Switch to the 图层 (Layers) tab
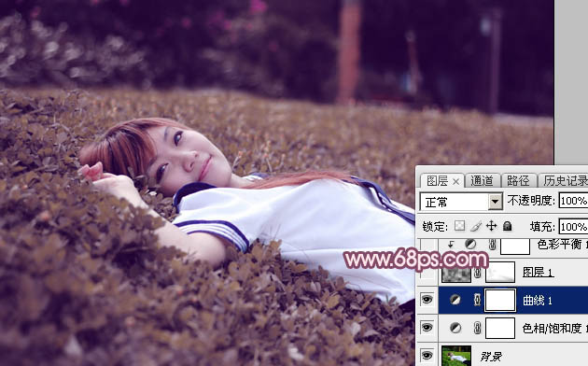This screenshot has width=588, height=366. [x=437, y=181]
